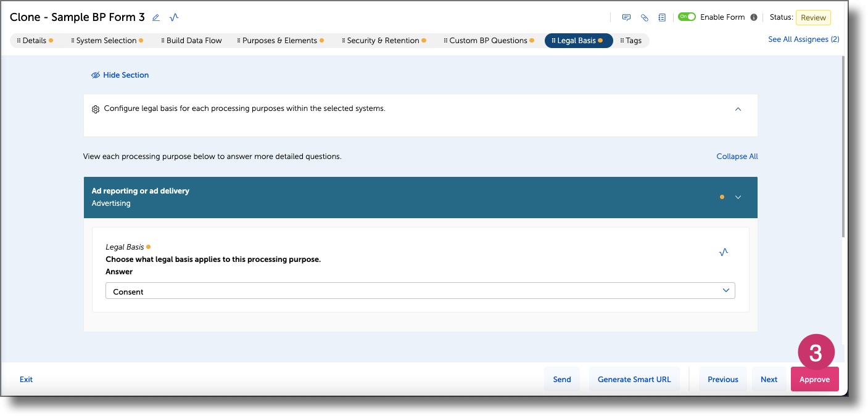Edit the form title with the pencil icon
Image resolution: width=868 pixels, height=416 pixels.
(x=155, y=17)
